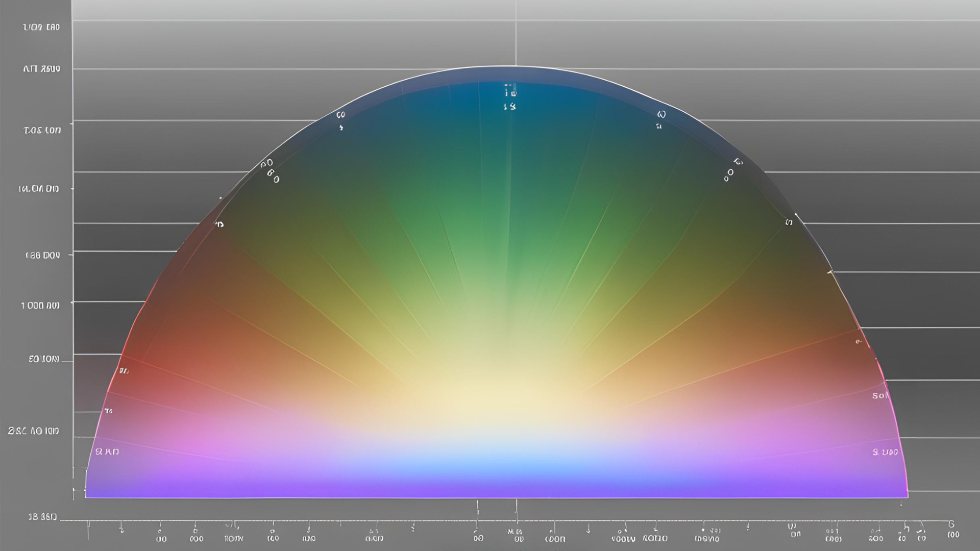Click the '80' marker on upper-left arc
Viewport: 980px width, 551px height.
273,179
